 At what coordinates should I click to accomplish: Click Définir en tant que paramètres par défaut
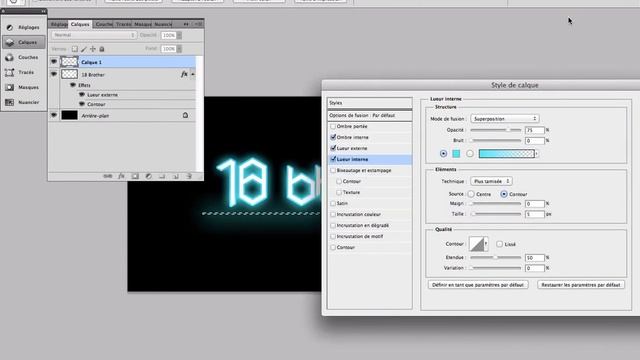point(478,285)
